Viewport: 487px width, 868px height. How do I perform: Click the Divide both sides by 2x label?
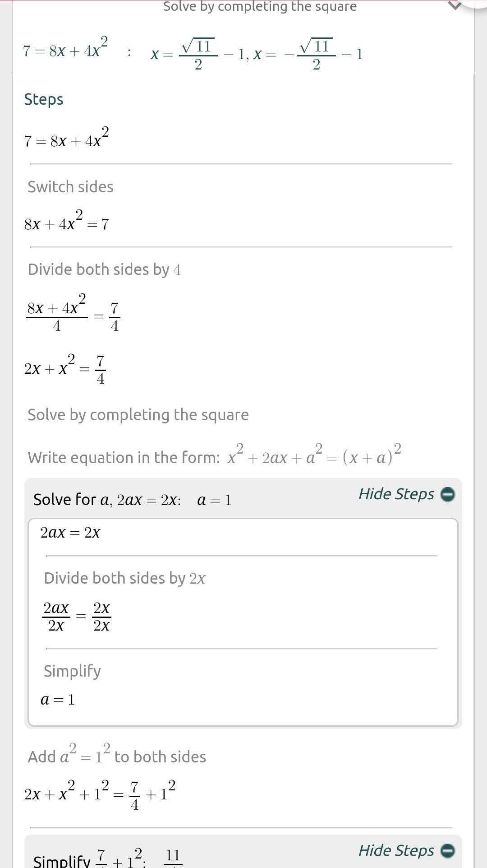pyautogui.click(x=124, y=578)
